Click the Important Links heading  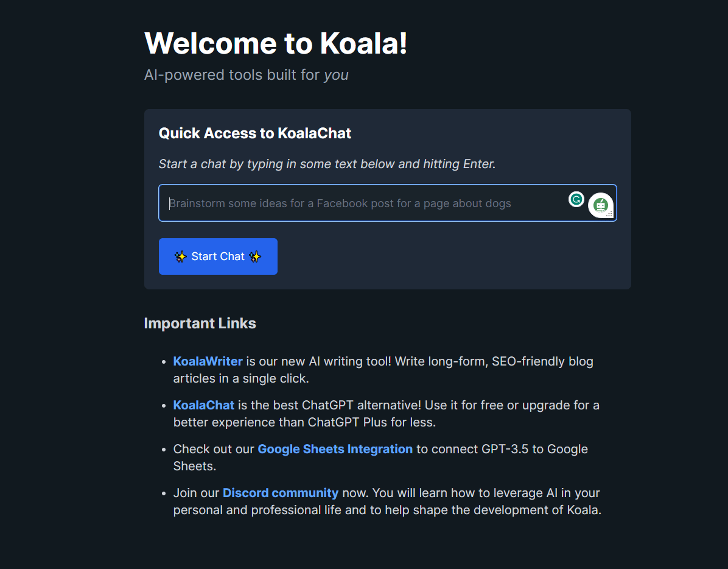pos(200,323)
